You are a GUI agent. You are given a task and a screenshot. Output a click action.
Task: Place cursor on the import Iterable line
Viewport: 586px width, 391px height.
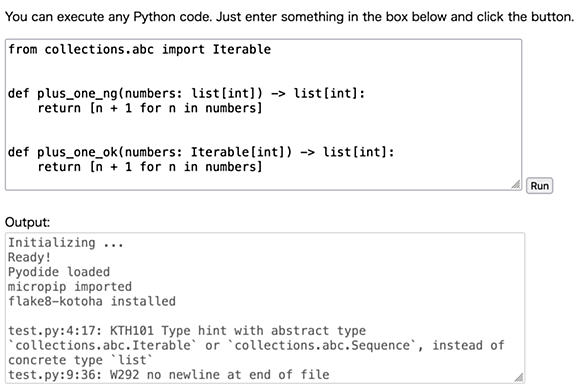(139, 49)
